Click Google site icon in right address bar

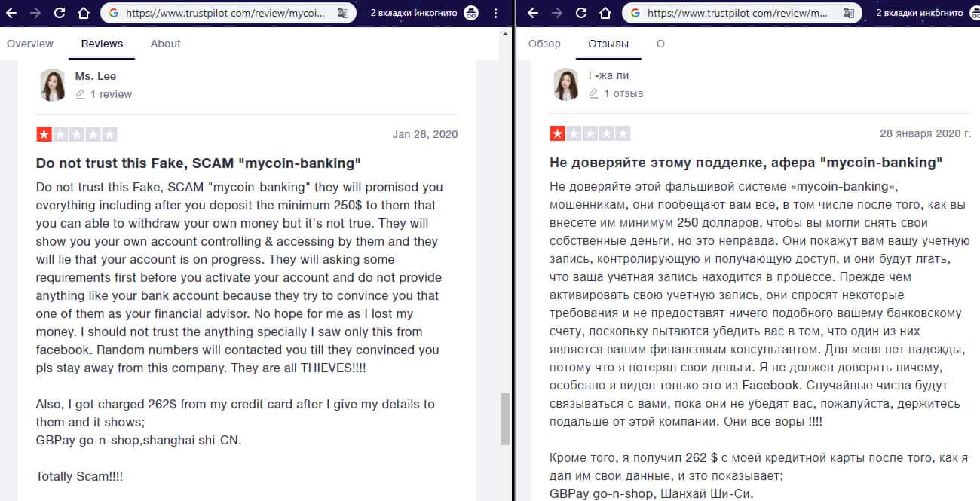[635, 13]
